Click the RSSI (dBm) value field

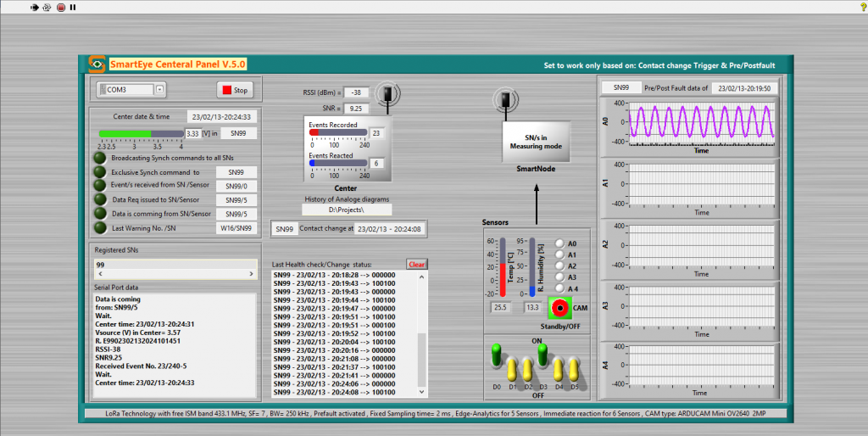357,93
